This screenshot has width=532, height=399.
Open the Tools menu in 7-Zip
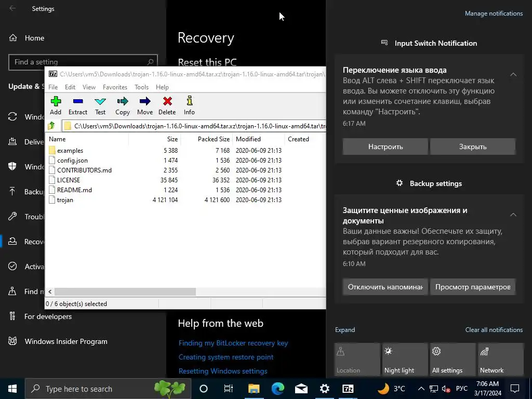pos(141,87)
